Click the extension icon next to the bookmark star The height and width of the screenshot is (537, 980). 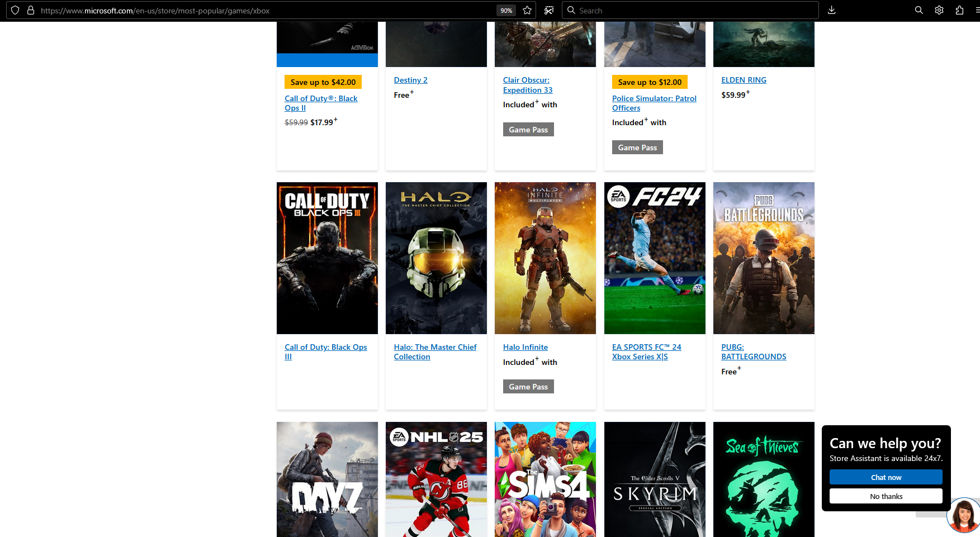tap(549, 10)
